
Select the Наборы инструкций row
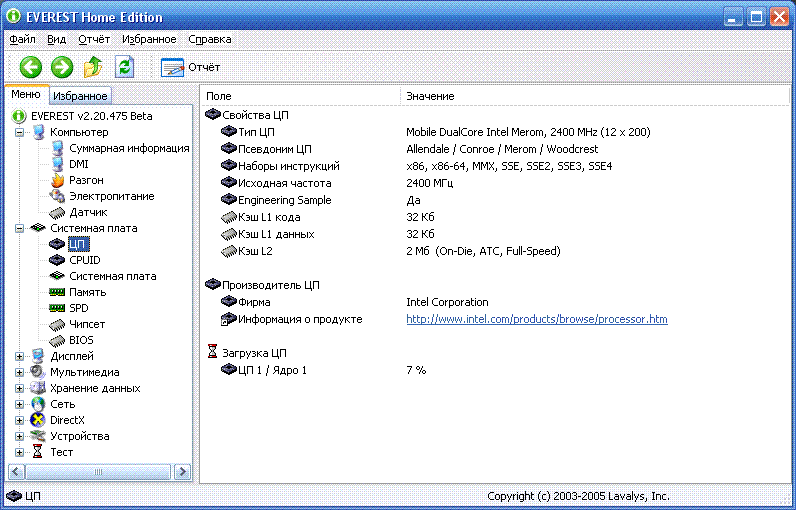click(x=495, y=166)
